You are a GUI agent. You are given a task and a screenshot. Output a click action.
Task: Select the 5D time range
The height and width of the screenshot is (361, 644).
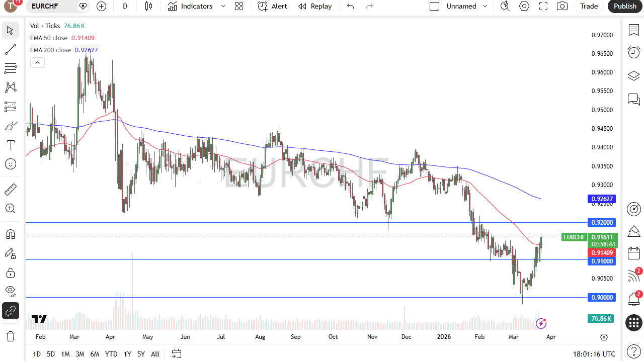(51, 354)
